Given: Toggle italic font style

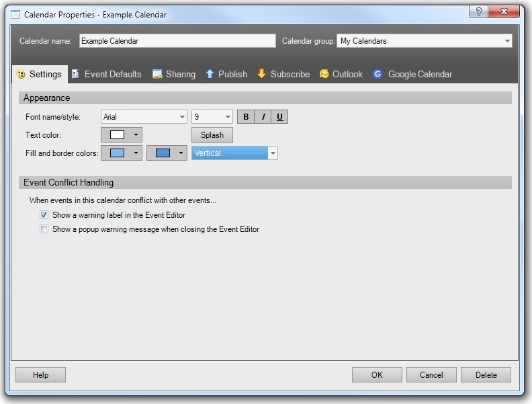Looking at the screenshot, I should (x=263, y=117).
